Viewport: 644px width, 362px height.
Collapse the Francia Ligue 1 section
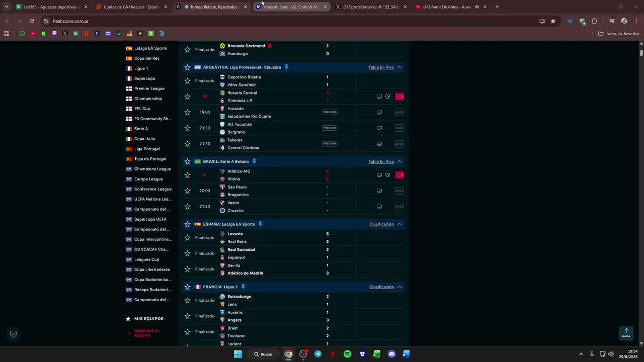click(x=399, y=287)
